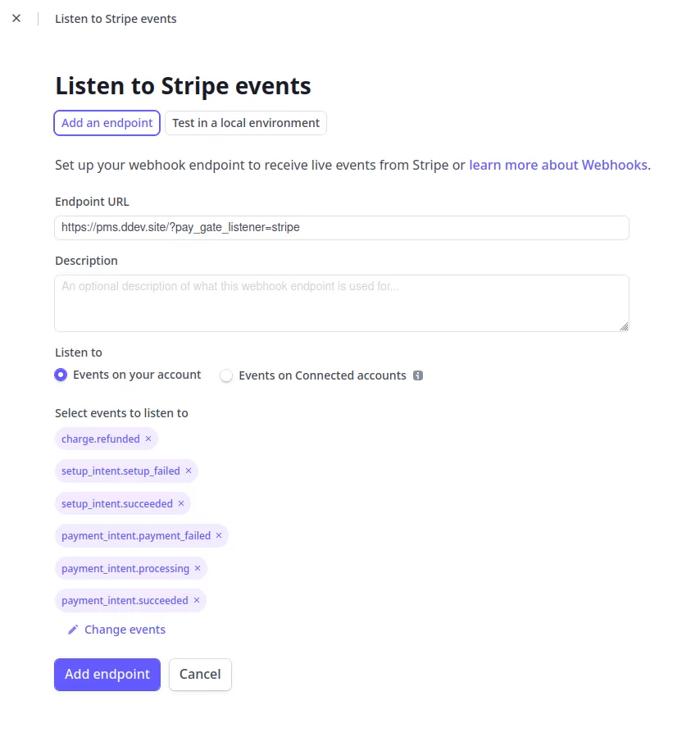Remove the setup_intent.setup_failed event tag
Screen dimensions: 700x746
coord(189,471)
